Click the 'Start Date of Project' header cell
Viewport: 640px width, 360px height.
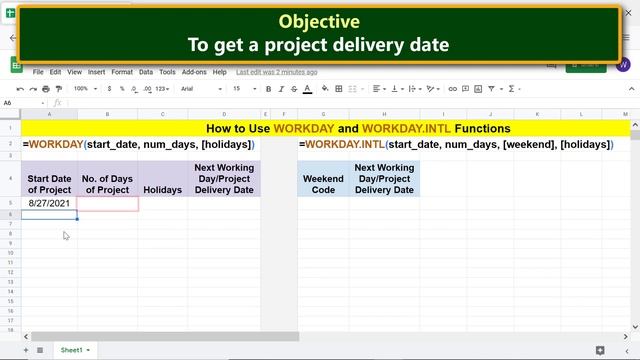tap(49, 179)
